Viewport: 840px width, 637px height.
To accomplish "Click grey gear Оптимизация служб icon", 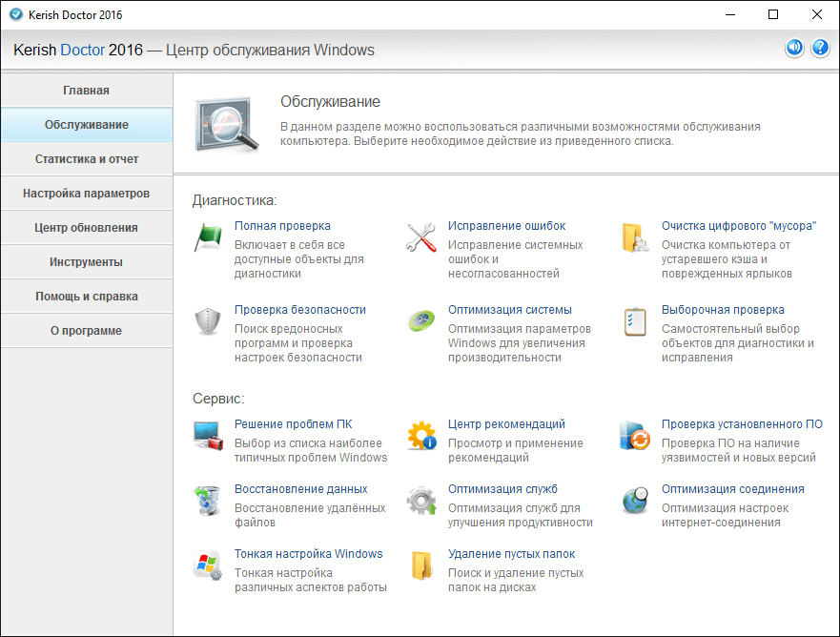I will (x=421, y=501).
